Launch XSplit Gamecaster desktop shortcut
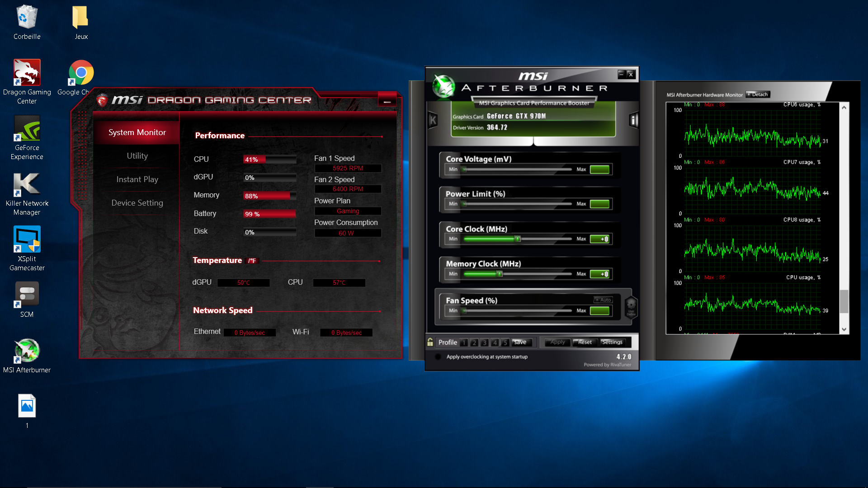 (27, 249)
